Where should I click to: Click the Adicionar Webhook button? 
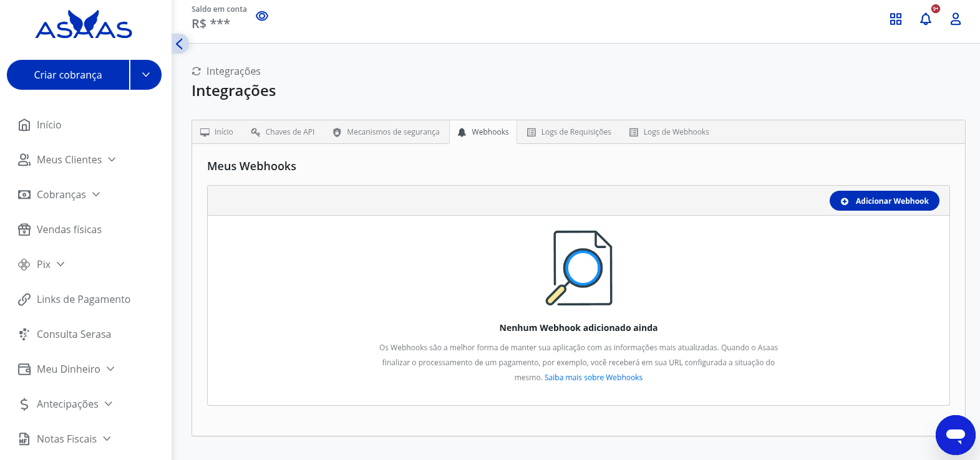tap(885, 201)
